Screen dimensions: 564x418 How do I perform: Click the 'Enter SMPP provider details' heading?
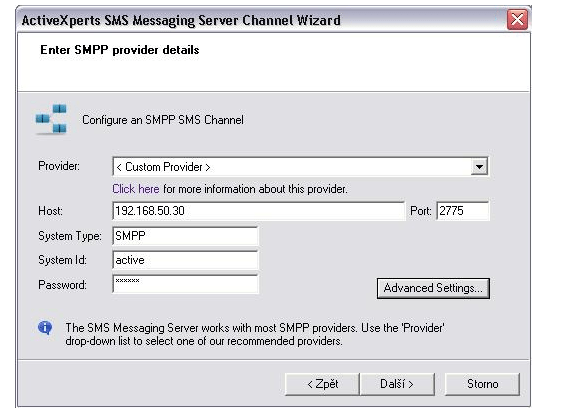pyautogui.click(x=119, y=50)
